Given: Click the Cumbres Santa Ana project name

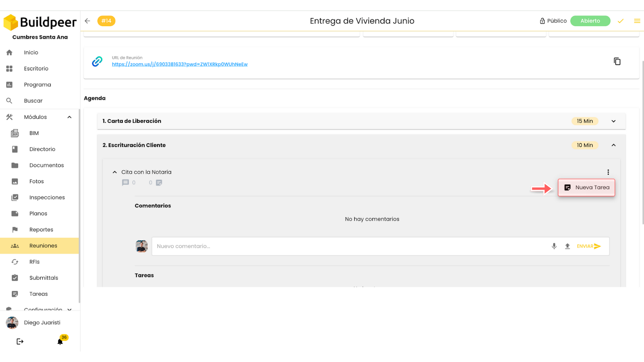Looking at the screenshot, I should [x=40, y=37].
